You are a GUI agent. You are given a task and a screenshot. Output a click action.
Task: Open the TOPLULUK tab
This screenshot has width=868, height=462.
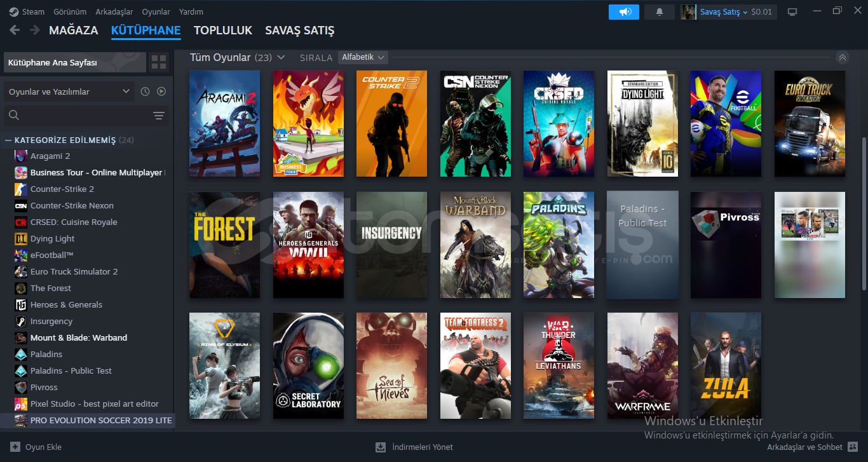pyautogui.click(x=223, y=30)
